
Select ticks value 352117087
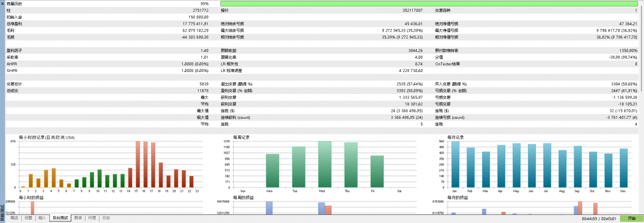tap(413, 10)
